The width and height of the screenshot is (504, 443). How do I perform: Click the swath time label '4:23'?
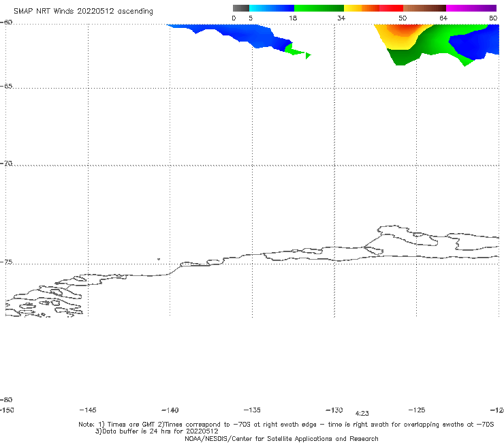pyautogui.click(x=362, y=414)
